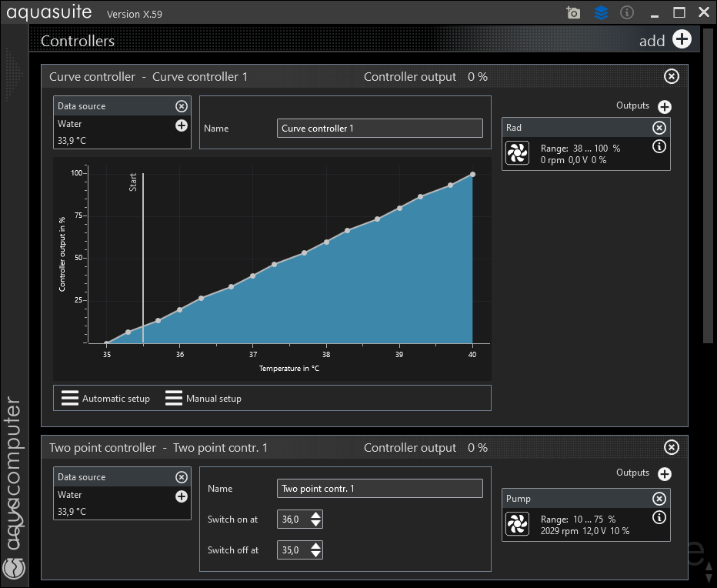Image resolution: width=717 pixels, height=588 pixels.
Task: Remove the Rad output
Action: (x=659, y=128)
